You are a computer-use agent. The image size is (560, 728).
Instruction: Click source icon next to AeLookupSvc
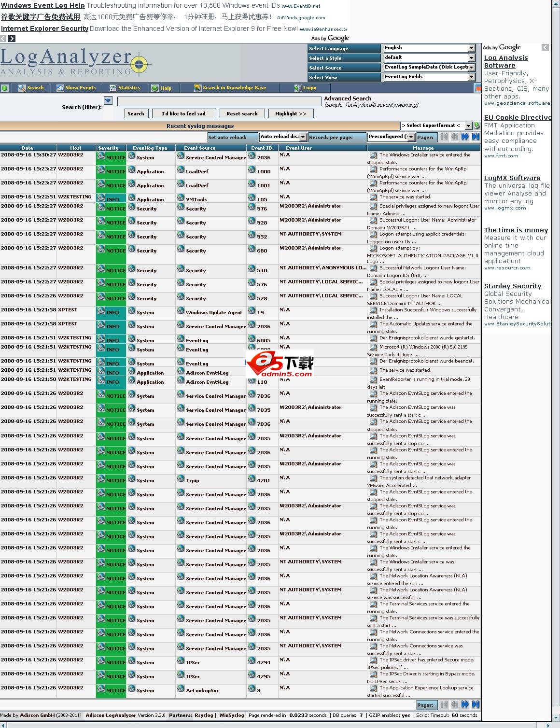181,689
